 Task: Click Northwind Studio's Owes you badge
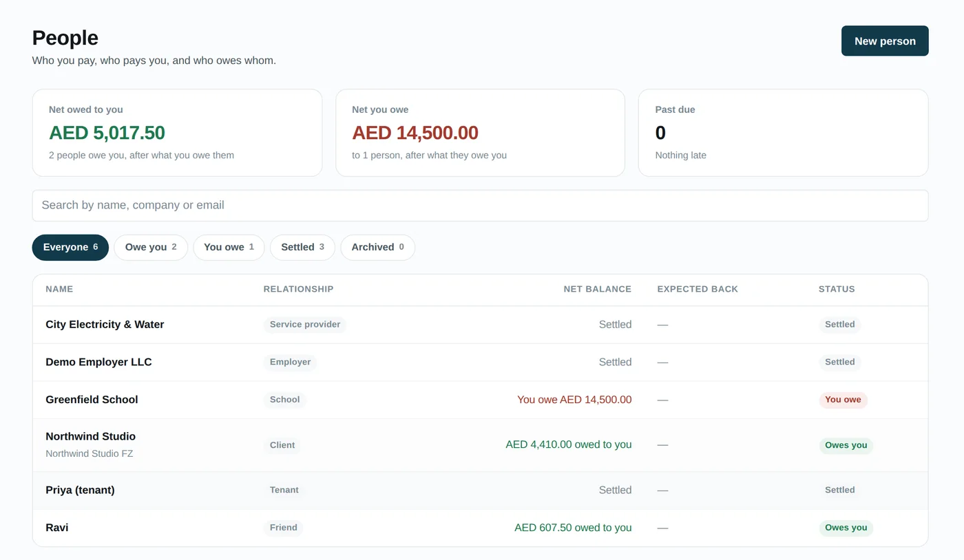(846, 445)
